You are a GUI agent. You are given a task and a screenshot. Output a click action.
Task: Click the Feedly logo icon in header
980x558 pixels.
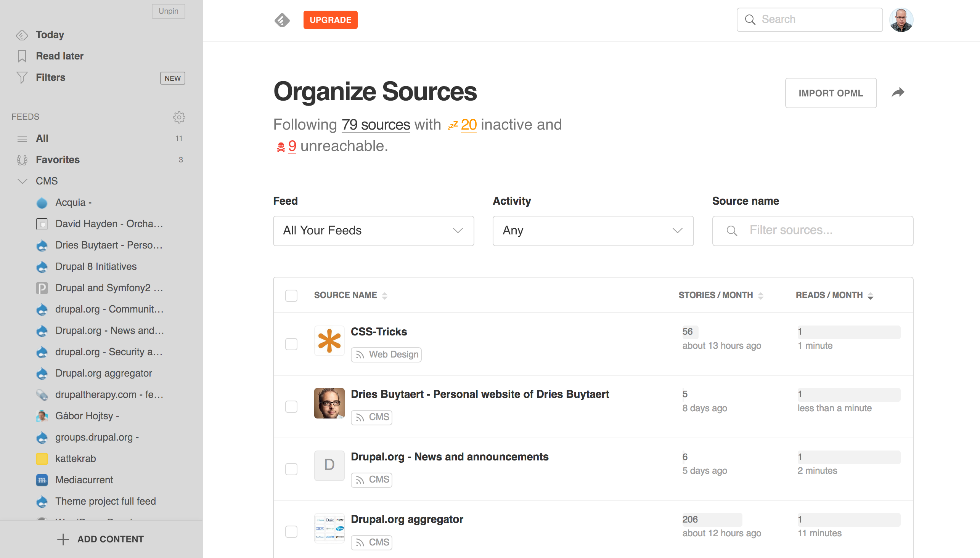(x=282, y=20)
